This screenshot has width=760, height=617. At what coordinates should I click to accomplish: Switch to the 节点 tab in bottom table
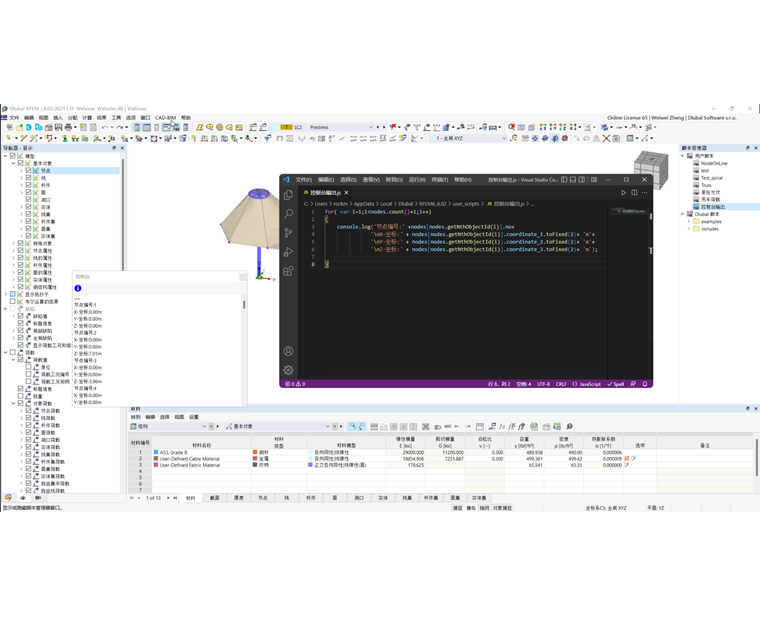point(263,498)
